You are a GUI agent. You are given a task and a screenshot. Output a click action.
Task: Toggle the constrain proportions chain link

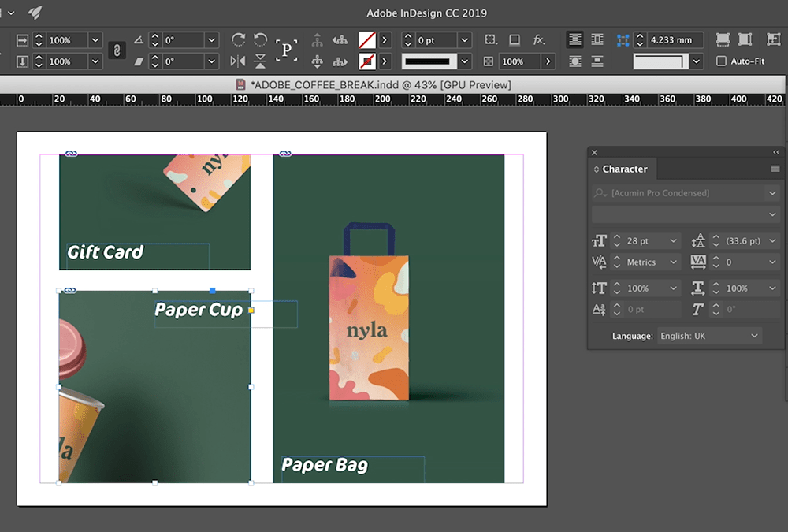tap(117, 50)
